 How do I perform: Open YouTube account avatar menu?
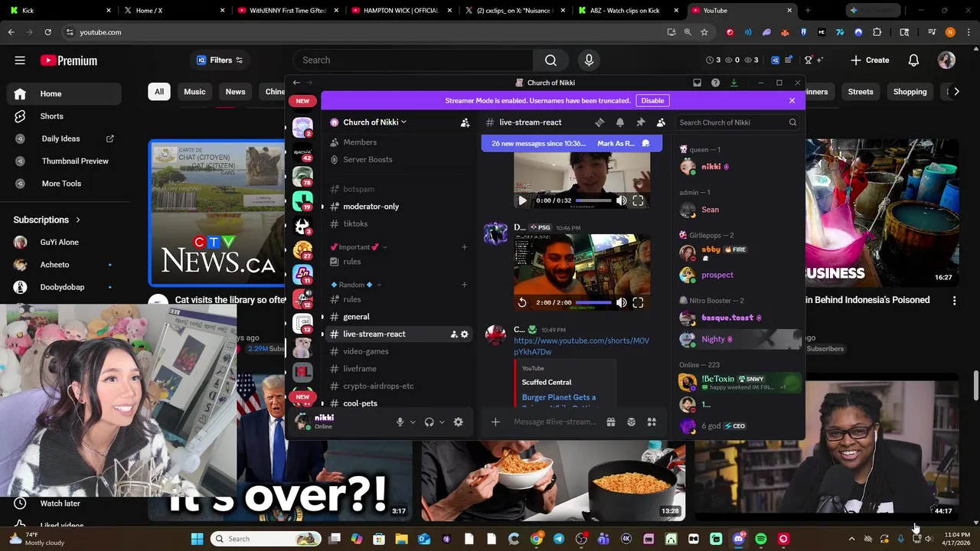[946, 60]
